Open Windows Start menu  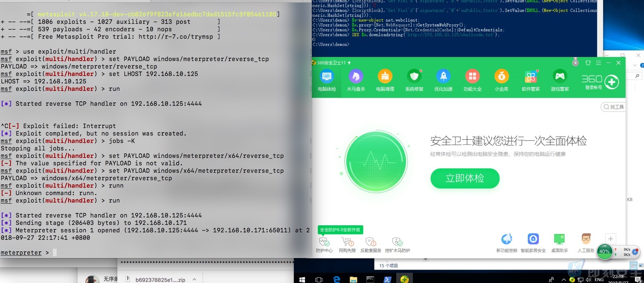pos(302,280)
